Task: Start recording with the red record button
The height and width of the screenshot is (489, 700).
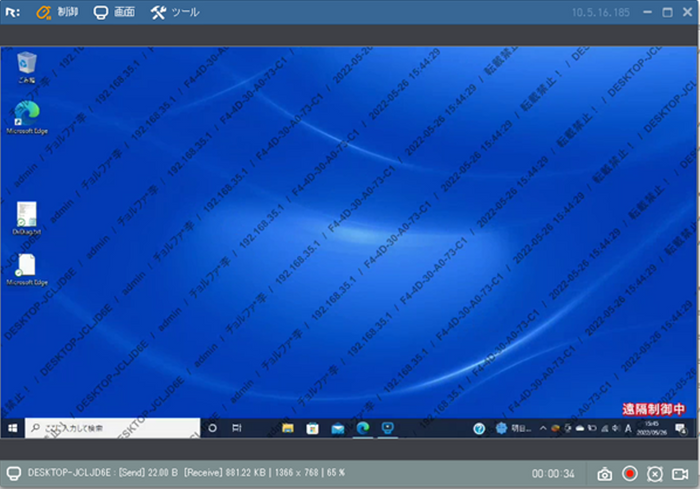Action: [x=630, y=474]
